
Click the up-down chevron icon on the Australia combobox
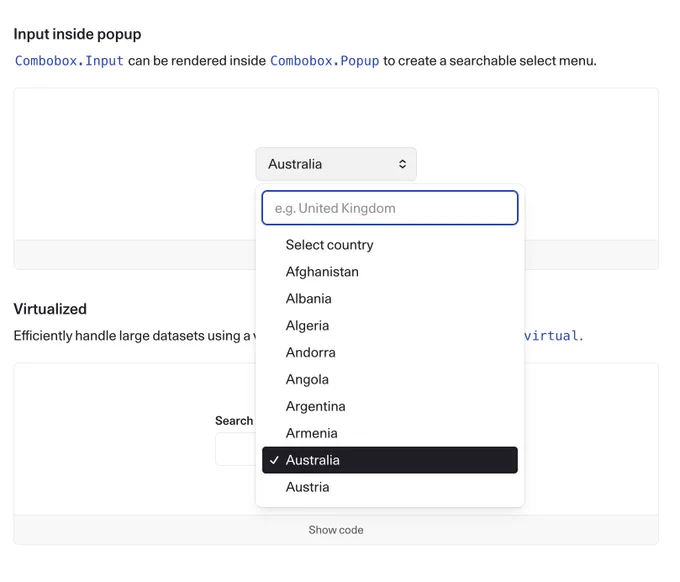point(402,164)
